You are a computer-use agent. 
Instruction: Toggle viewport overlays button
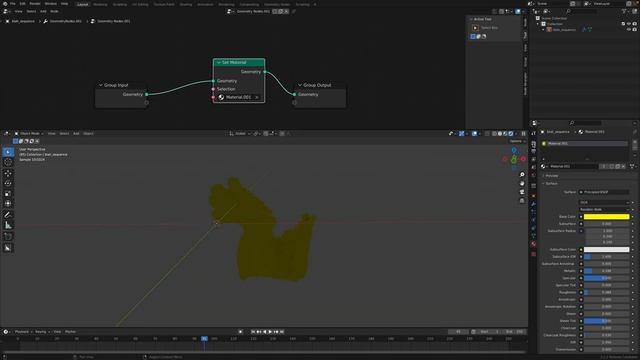(x=474, y=133)
